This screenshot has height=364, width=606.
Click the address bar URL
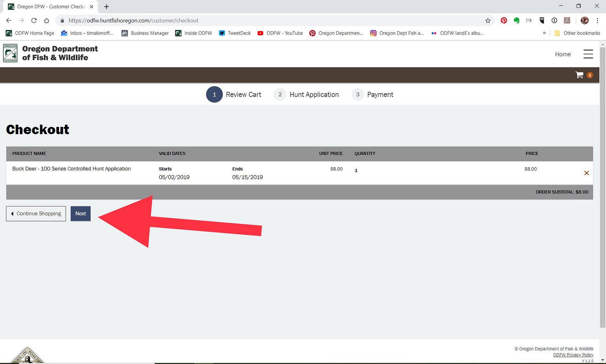(133, 20)
